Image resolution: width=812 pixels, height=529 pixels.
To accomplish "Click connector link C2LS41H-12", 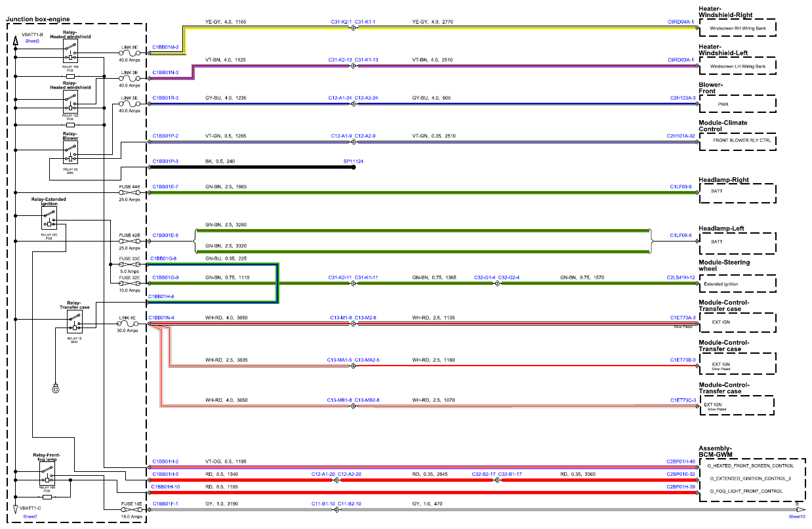I will [681, 278].
